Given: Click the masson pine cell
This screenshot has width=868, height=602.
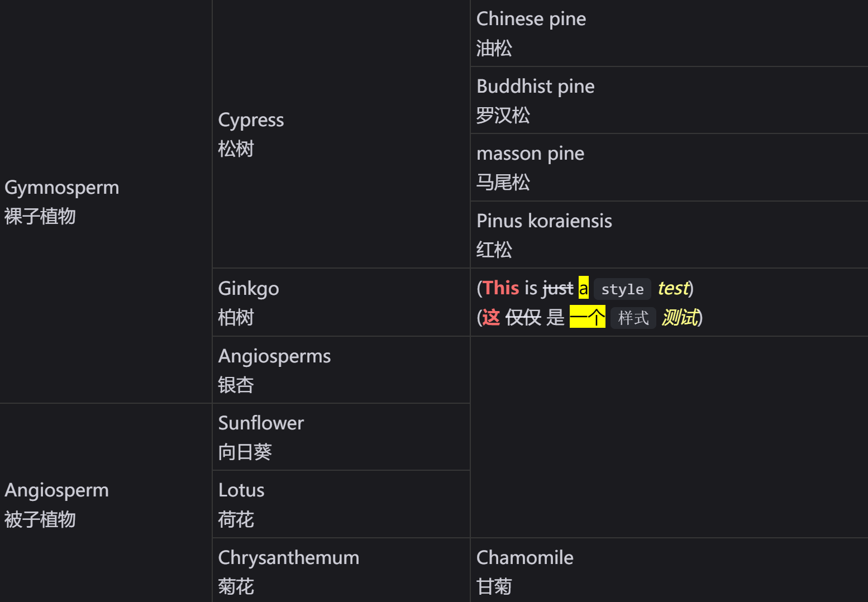Looking at the screenshot, I should pos(530,168).
